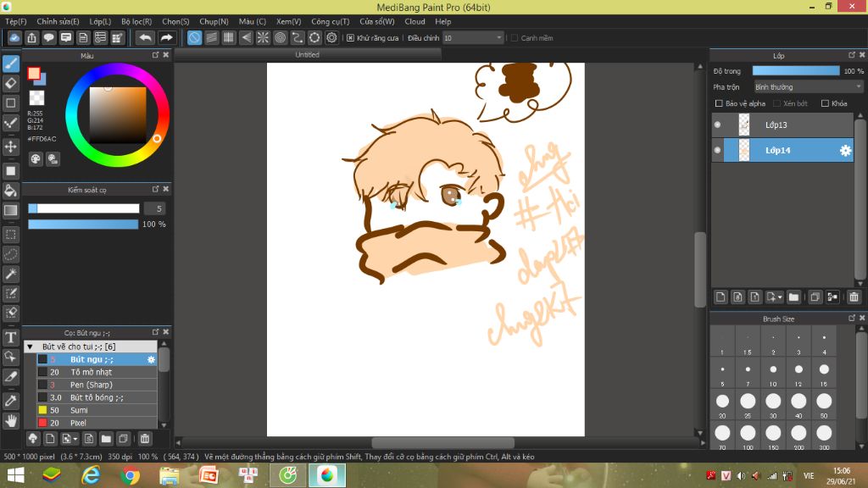Choose brush size 100 preset
Image resolution: width=868 pixels, height=488 pixels.
tap(748, 436)
